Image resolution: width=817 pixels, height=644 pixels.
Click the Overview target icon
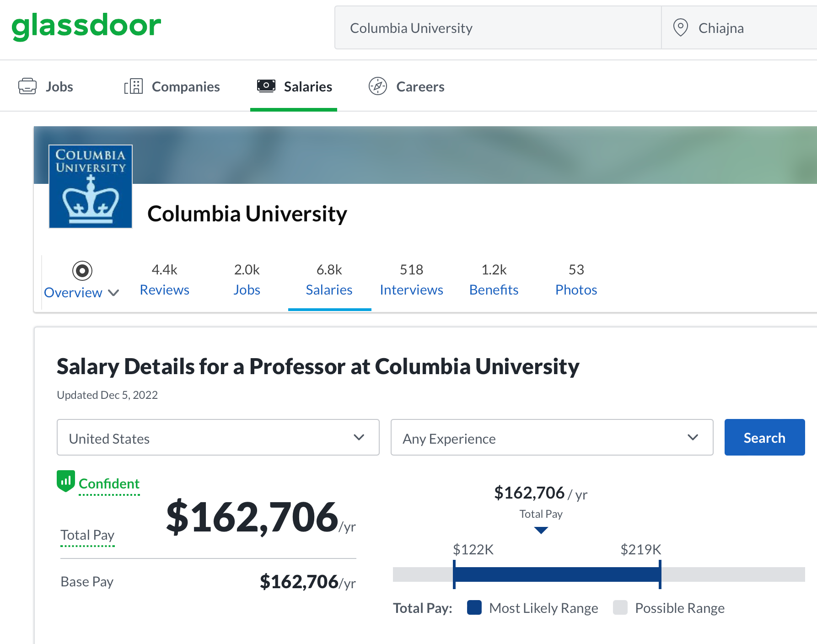[x=82, y=271]
